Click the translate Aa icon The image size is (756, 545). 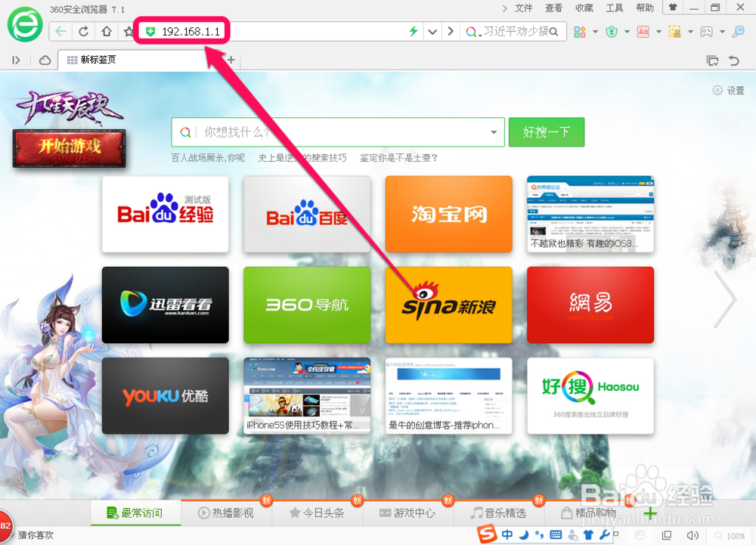point(643,32)
